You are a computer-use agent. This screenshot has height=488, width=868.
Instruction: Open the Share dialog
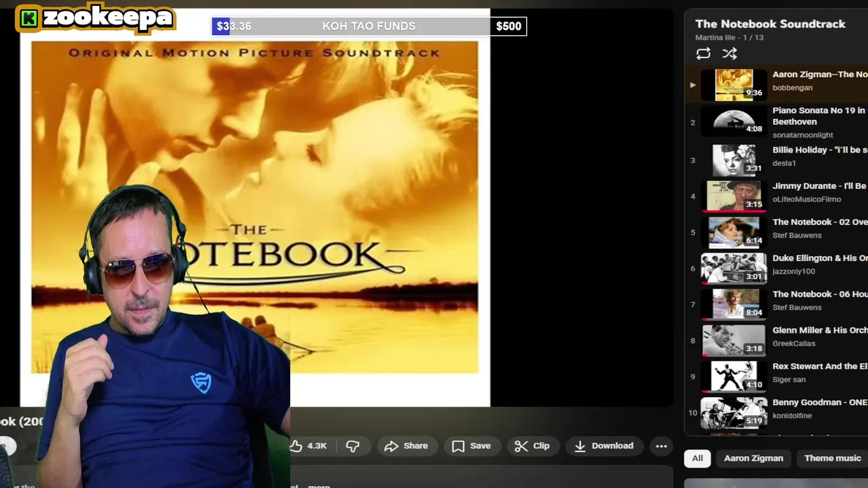pos(406,446)
